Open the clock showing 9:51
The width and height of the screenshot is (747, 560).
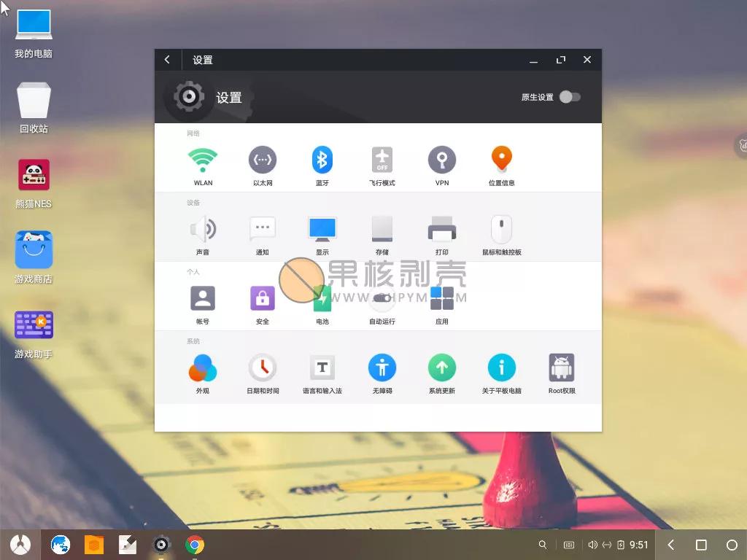[639, 545]
